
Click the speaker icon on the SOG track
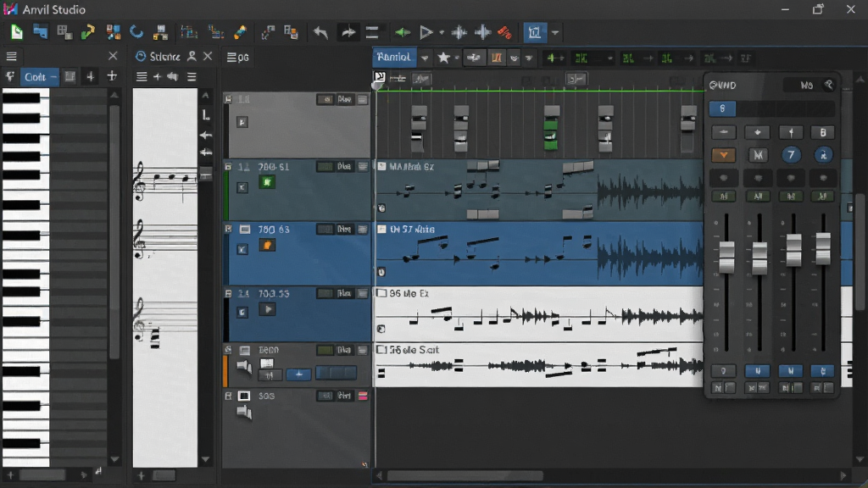[x=244, y=412]
